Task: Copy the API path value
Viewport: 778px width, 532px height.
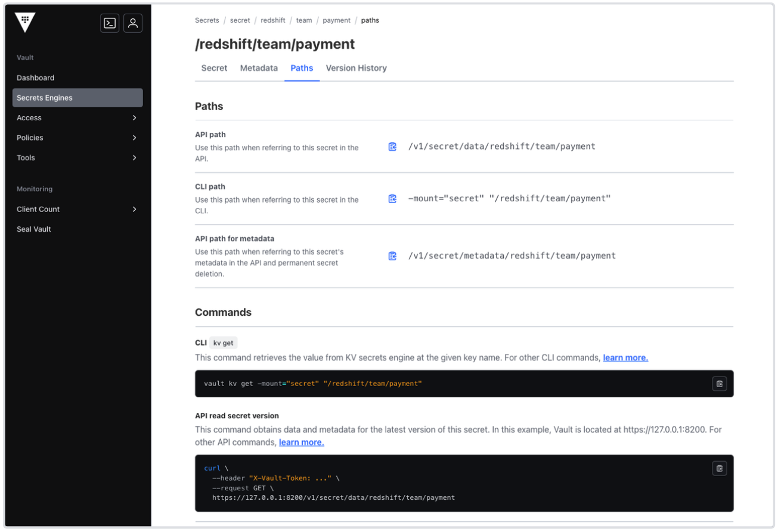Action: [392, 147]
